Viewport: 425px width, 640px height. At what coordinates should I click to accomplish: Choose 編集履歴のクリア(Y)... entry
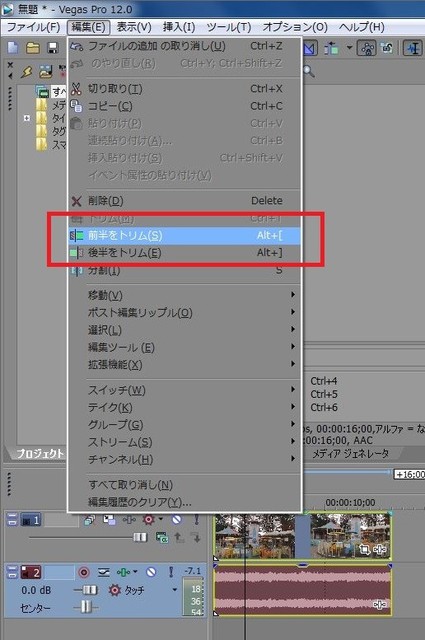(185, 502)
